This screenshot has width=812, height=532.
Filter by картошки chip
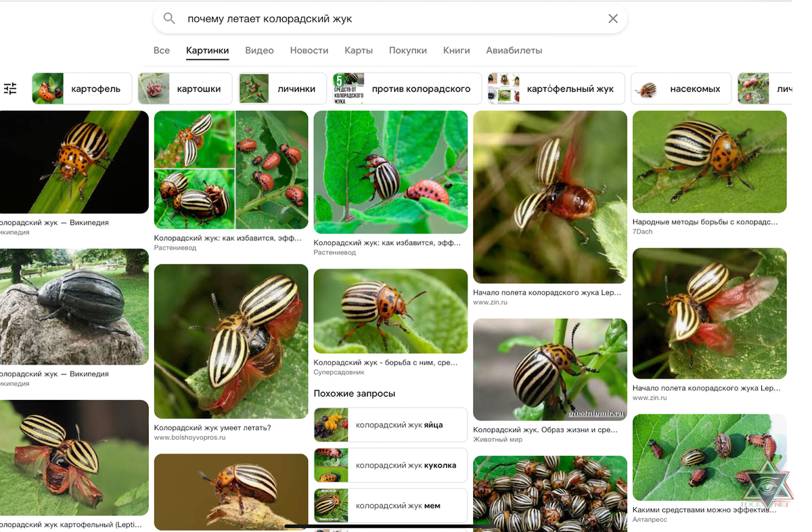click(x=185, y=89)
